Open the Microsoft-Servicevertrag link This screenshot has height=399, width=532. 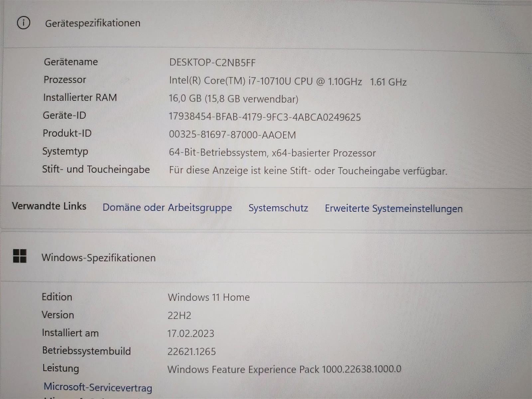pos(98,387)
